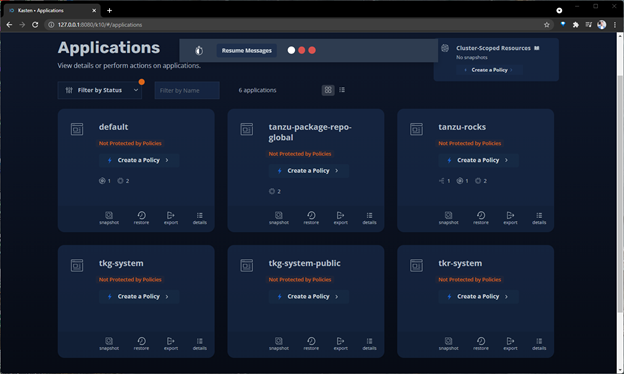Click restore icon on the default card
The height and width of the screenshot is (374, 624).
click(x=141, y=218)
